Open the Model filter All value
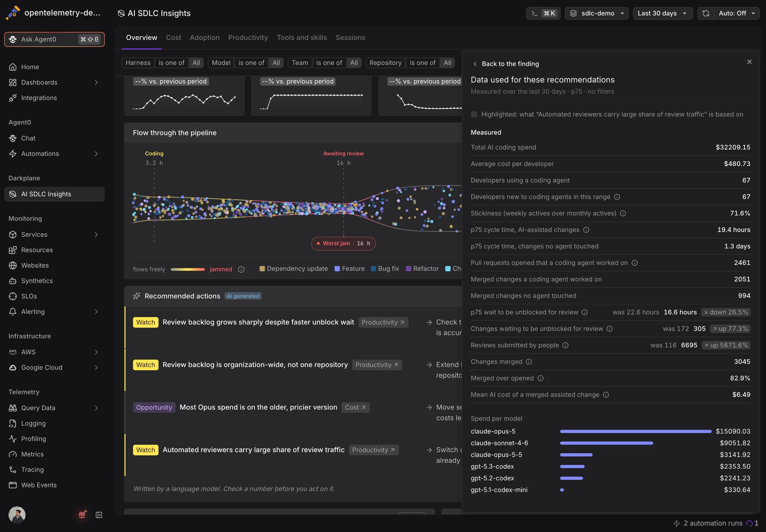This screenshot has height=532, width=766. point(276,63)
